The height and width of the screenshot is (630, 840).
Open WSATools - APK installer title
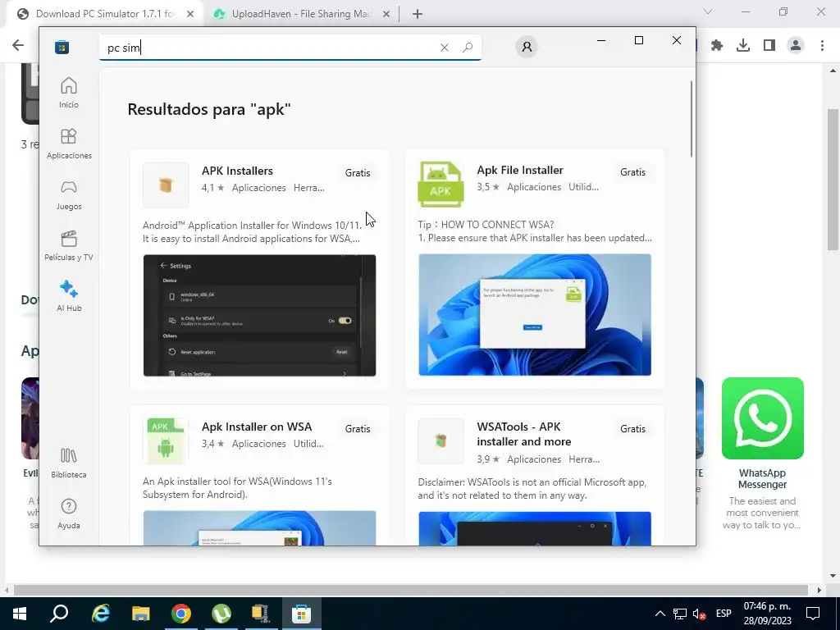524,435
